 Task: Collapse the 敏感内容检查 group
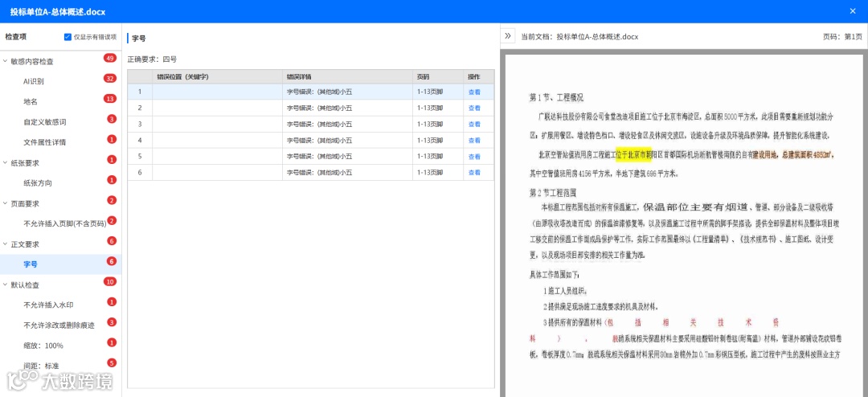(x=6, y=61)
